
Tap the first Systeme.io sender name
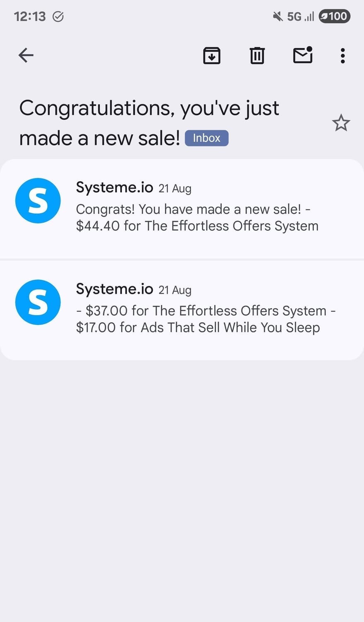click(x=114, y=187)
